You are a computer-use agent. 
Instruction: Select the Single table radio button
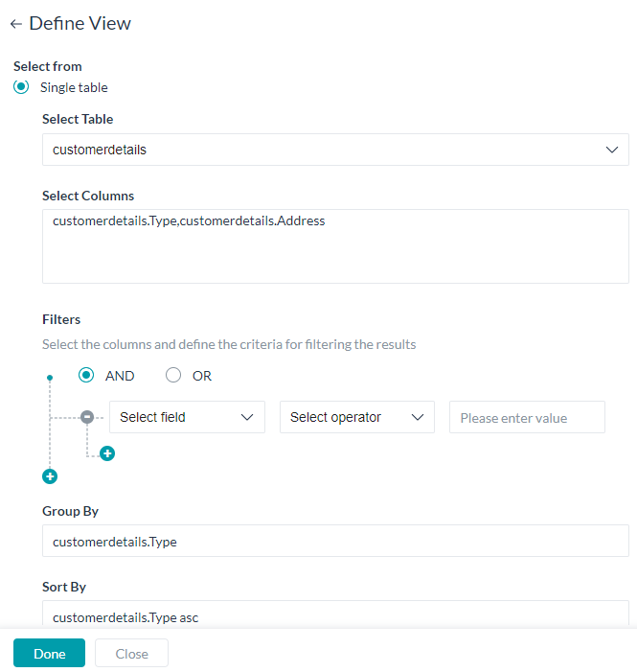pyautogui.click(x=21, y=87)
